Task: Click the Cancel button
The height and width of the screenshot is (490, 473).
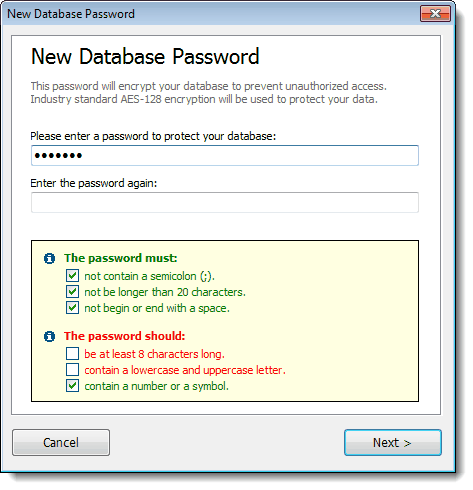Action: coord(61,442)
